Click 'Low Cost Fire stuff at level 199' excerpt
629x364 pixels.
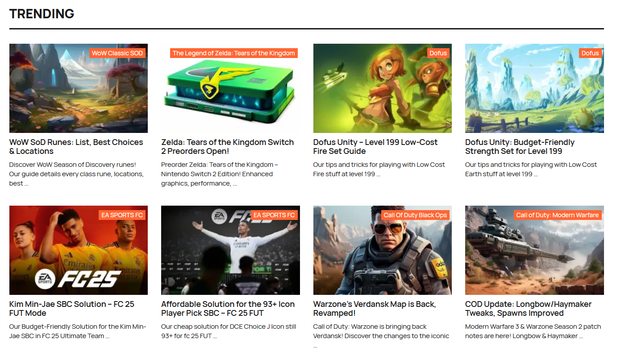pos(379,169)
